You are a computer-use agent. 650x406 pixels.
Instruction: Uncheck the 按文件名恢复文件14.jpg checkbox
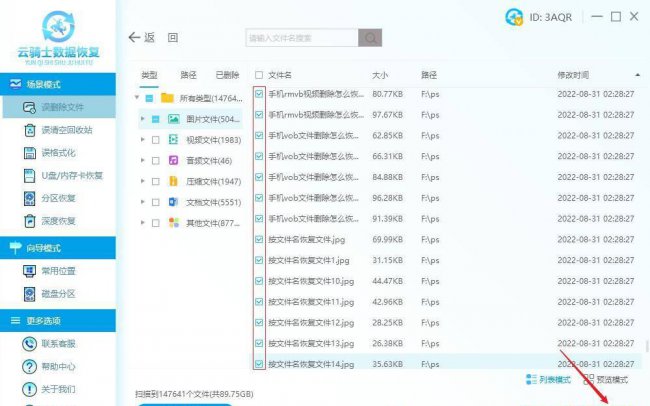point(259,364)
